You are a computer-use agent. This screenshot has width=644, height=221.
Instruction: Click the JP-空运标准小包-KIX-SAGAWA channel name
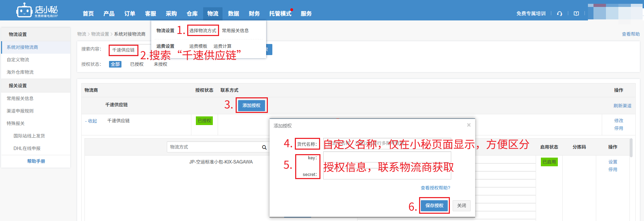[x=221, y=162]
